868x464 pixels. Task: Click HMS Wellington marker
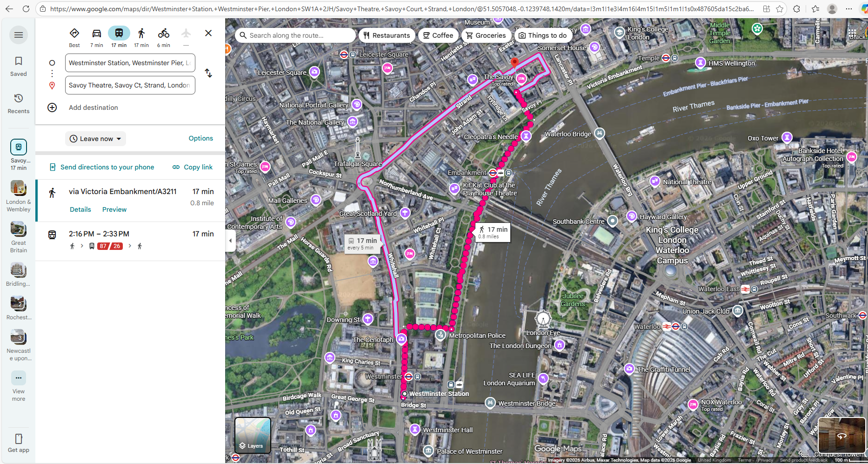(701, 62)
